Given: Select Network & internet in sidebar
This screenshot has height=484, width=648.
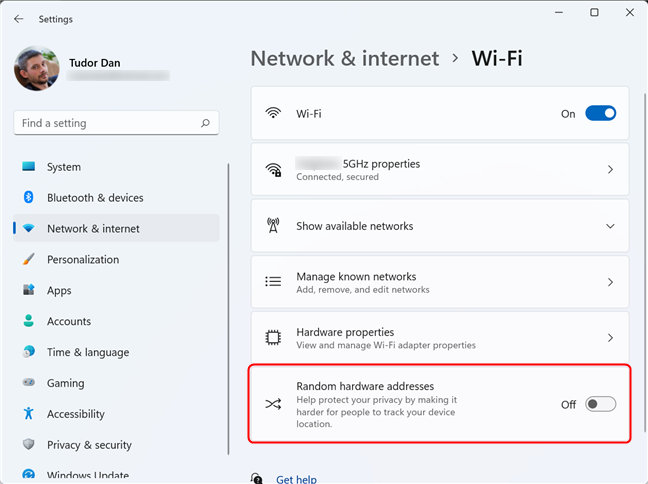Looking at the screenshot, I should pos(116,228).
